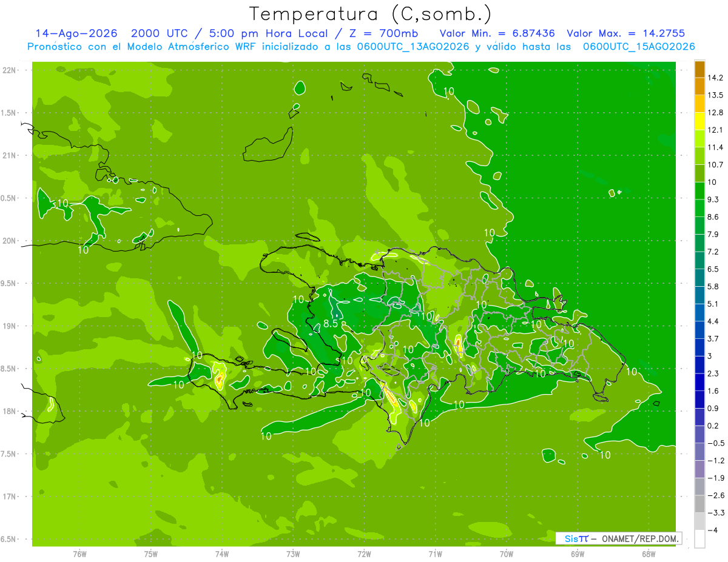The height and width of the screenshot is (562, 728).
Task: Click the "73W" longitude axis label
Action: [x=293, y=554]
